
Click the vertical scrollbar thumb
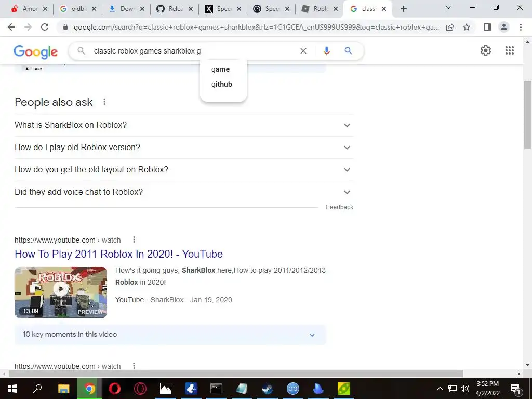point(527,114)
